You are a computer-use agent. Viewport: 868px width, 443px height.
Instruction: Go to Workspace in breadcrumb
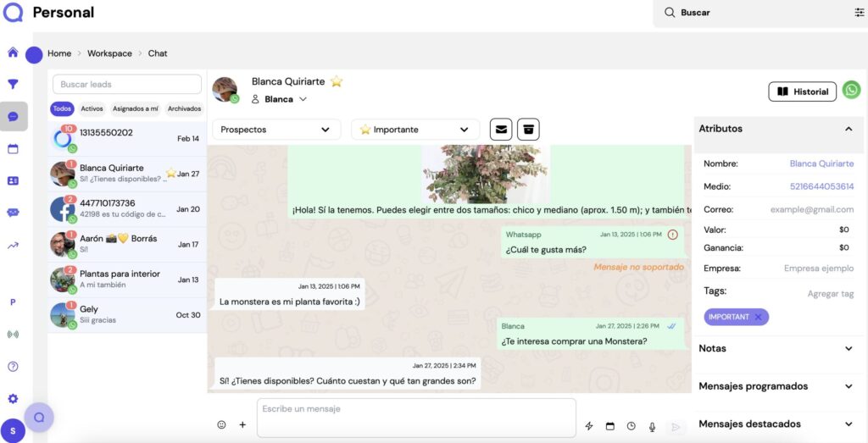[109, 53]
